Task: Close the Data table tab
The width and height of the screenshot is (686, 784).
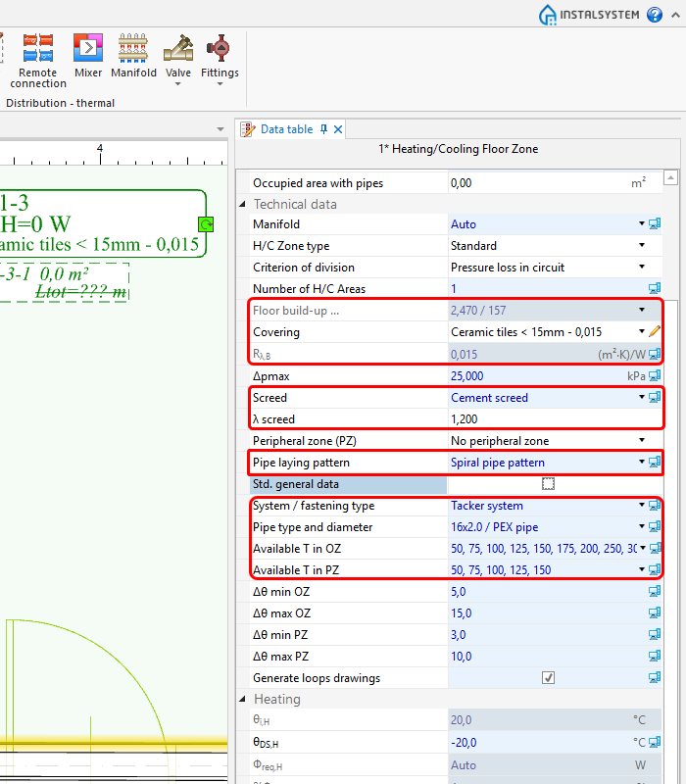Action: pyautogui.click(x=338, y=129)
